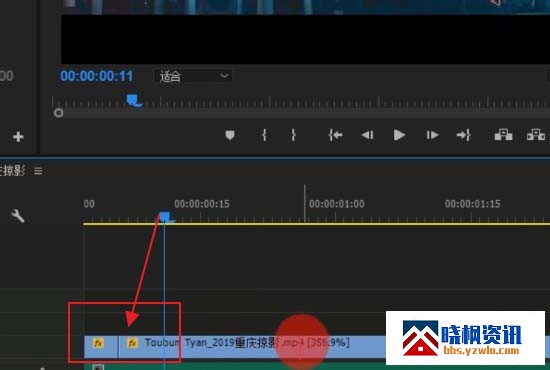Play the program monitor preview
This screenshot has height=370, width=550.
[x=399, y=135]
